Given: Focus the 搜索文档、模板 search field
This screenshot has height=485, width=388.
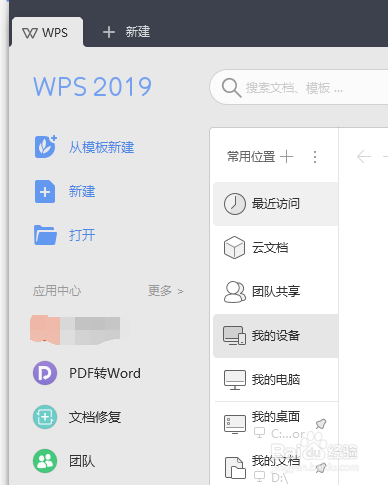Looking at the screenshot, I should pos(300,88).
